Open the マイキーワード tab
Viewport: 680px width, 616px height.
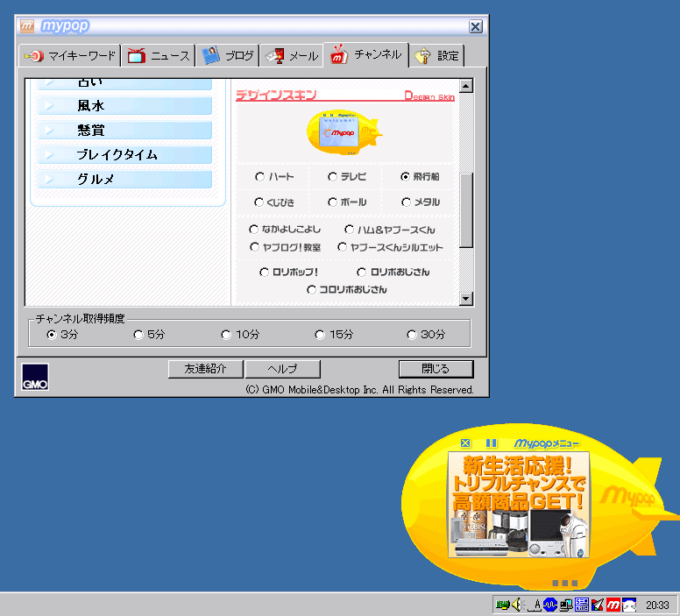pos(70,56)
